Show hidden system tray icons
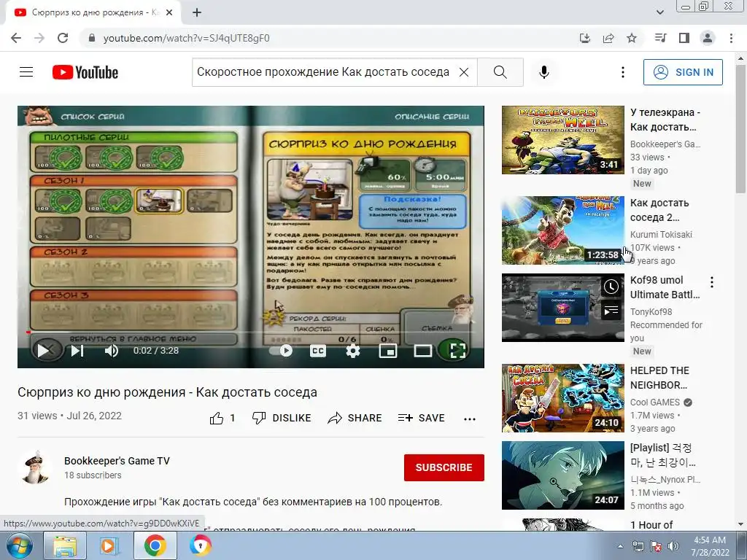This screenshot has width=747, height=560. click(620, 547)
